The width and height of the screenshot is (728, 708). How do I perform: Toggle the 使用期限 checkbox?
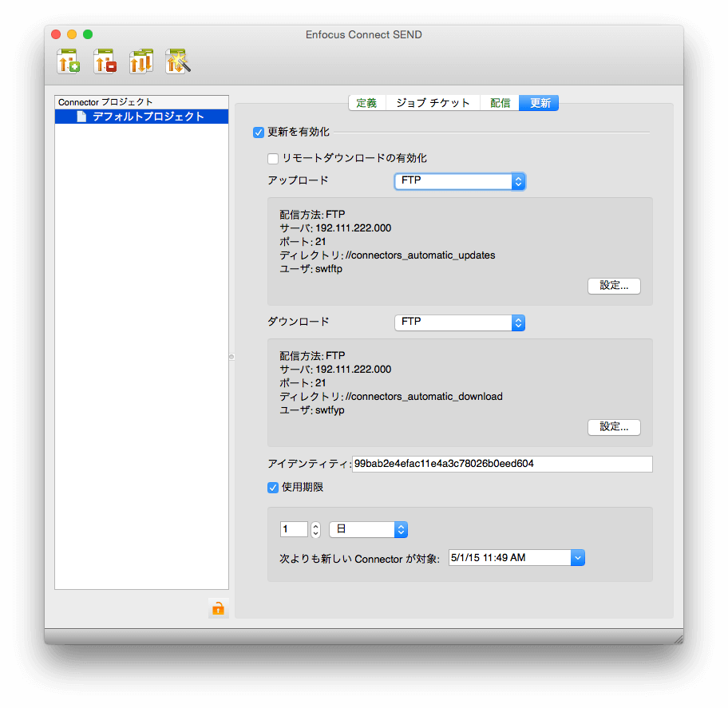point(273,488)
